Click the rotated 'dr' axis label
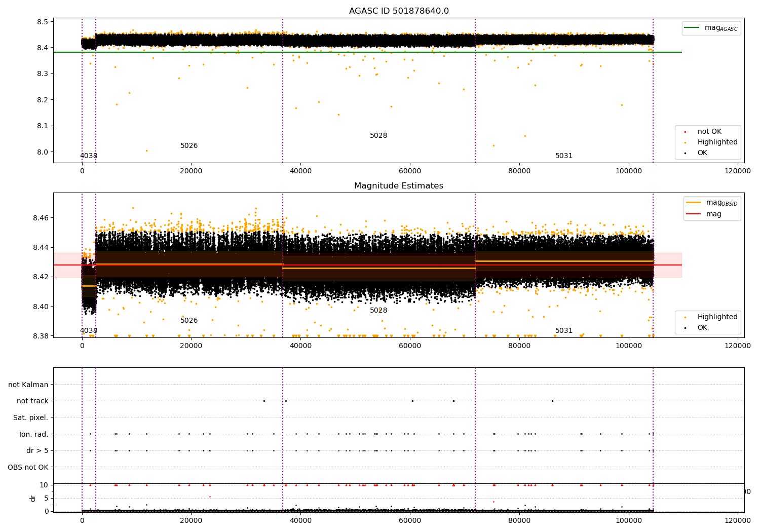 pos(33,498)
